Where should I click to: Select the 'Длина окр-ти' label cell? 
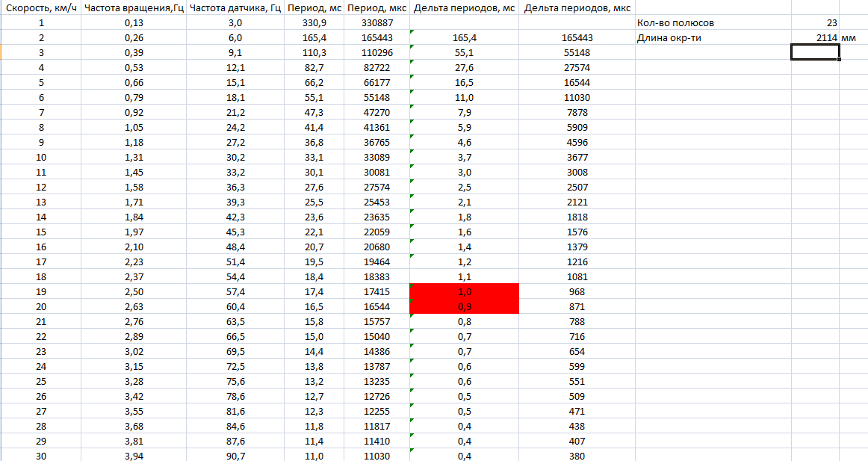(712, 37)
